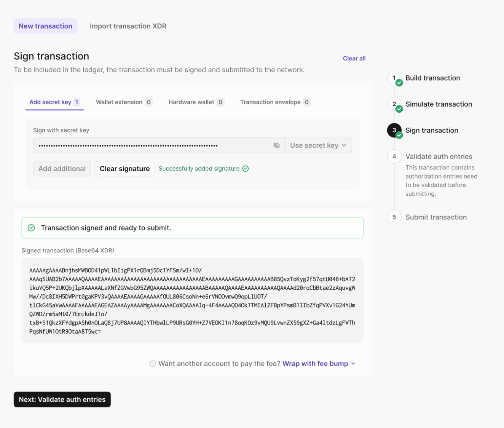Screen dimensions: 504x428
Task: Click step 5 Submit transaction circle
Action: click(x=394, y=217)
